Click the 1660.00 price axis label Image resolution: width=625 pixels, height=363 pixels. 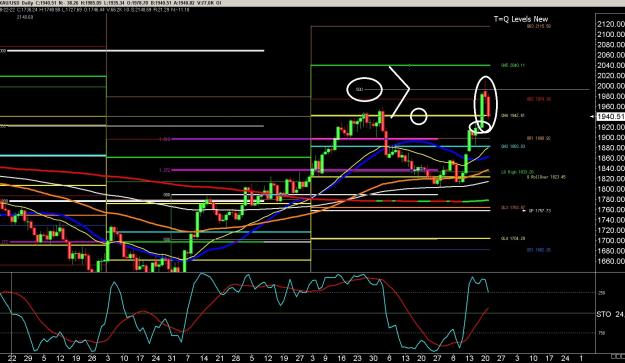click(x=611, y=261)
